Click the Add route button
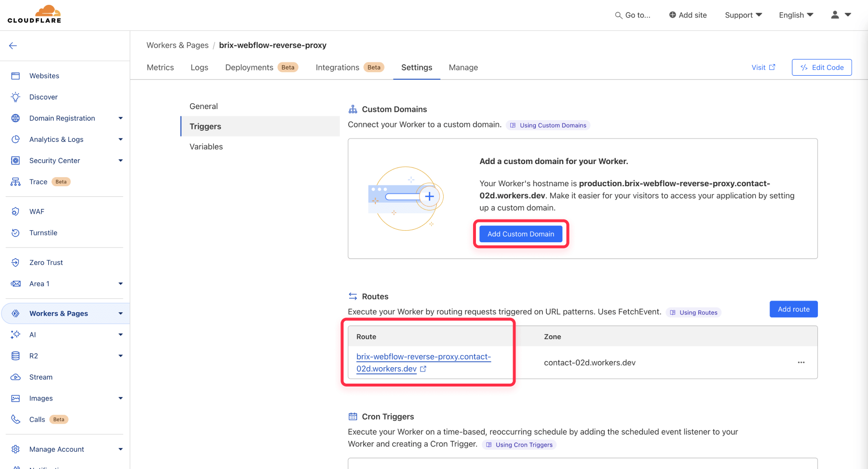Image resolution: width=868 pixels, height=469 pixels. coord(793,309)
